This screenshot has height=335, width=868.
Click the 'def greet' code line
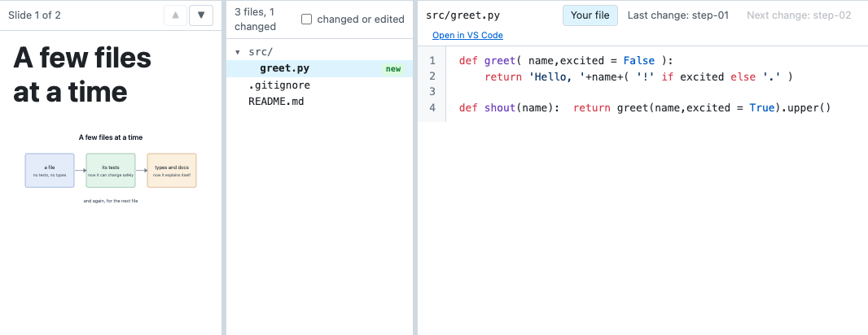point(566,61)
